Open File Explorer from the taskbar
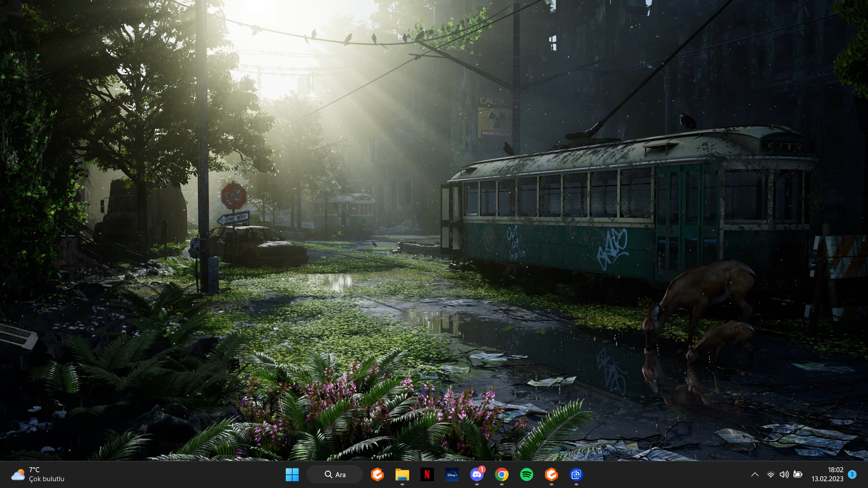This screenshot has width=868, height=488. 402,474
